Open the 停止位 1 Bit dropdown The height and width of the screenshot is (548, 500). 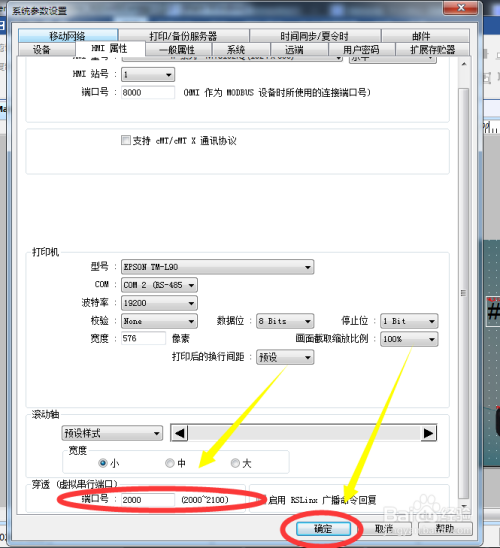[x=409, y=321]
